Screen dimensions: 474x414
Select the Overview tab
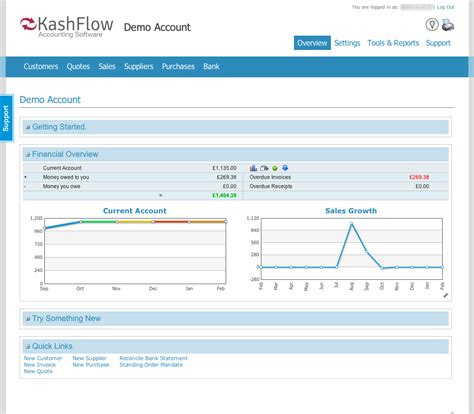point(312,43)
